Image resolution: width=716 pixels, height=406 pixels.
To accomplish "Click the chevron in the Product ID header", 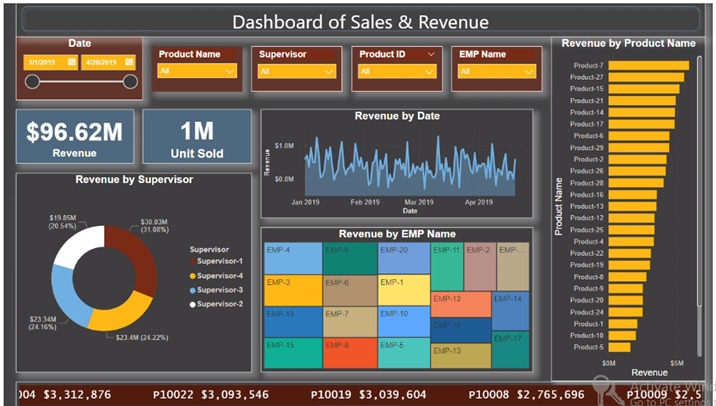I will (x=430, y=54).
